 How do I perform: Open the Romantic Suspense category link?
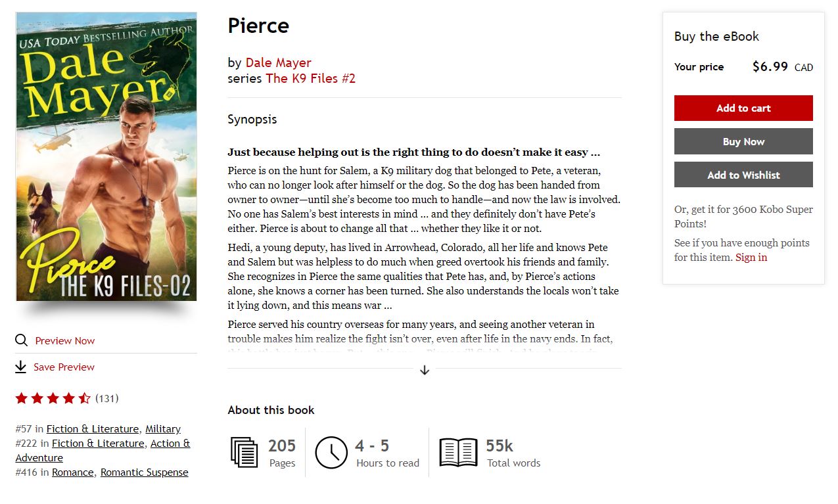(x=144, y=472)
